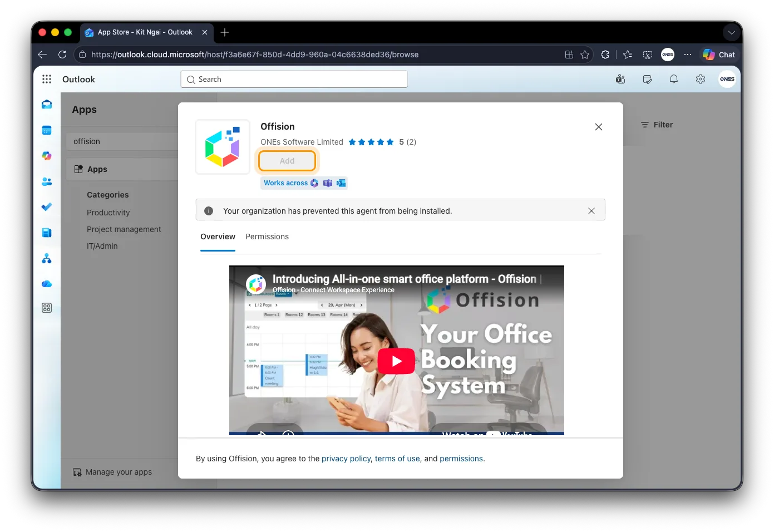
Task: Show notifications via the bell icon
Action: 674,79
